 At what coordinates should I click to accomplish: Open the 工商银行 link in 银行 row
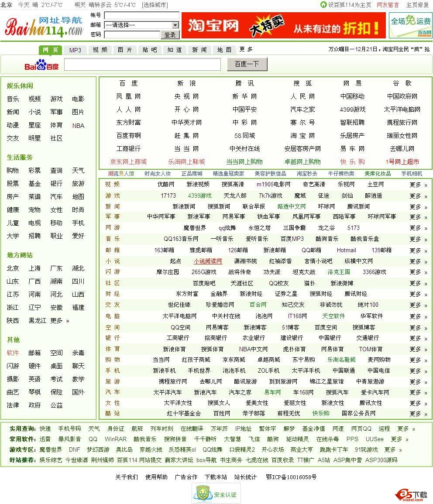(178, 338)
